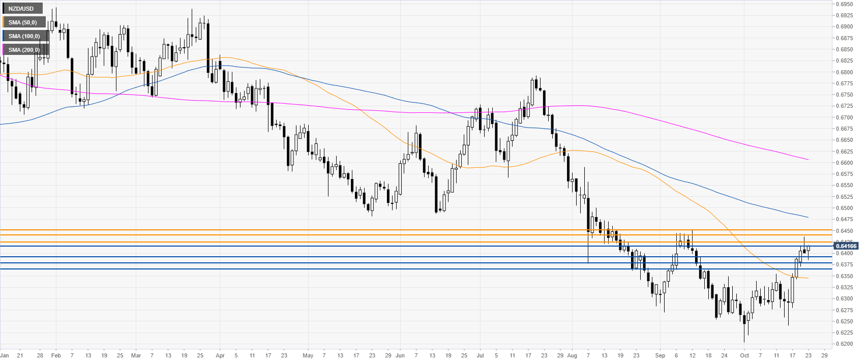Image resolution: width=868 pixels, height=362 pixels.
Task: Click the 0.6200 price axis label
Action: click(844, 344)
